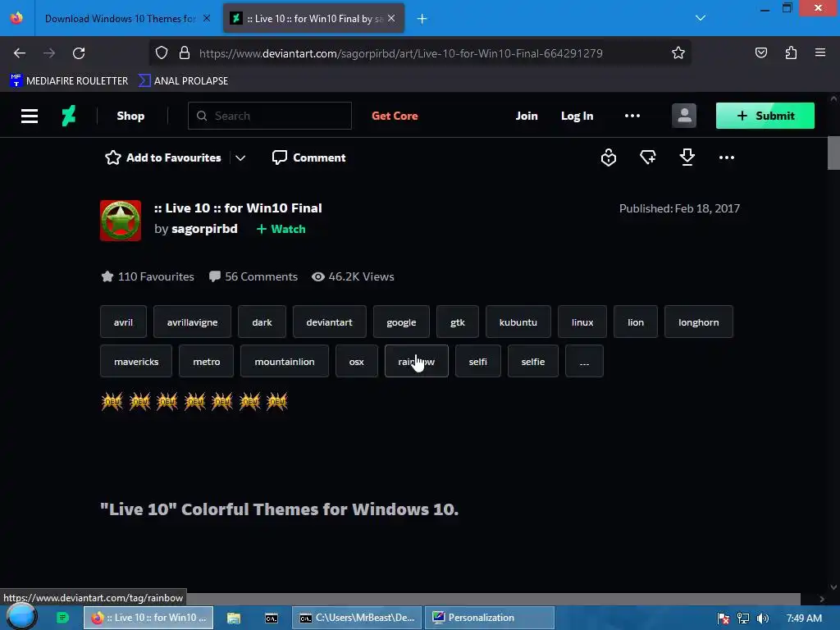Image resolution: width=840 pixels, height=630 pixels.
Task: Open deviation more options ellipsis
Action: click(727, 157)
